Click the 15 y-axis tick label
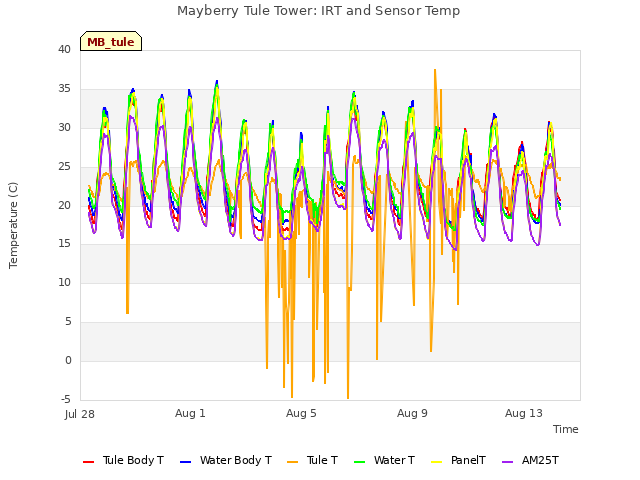 (x=64, y=244)
